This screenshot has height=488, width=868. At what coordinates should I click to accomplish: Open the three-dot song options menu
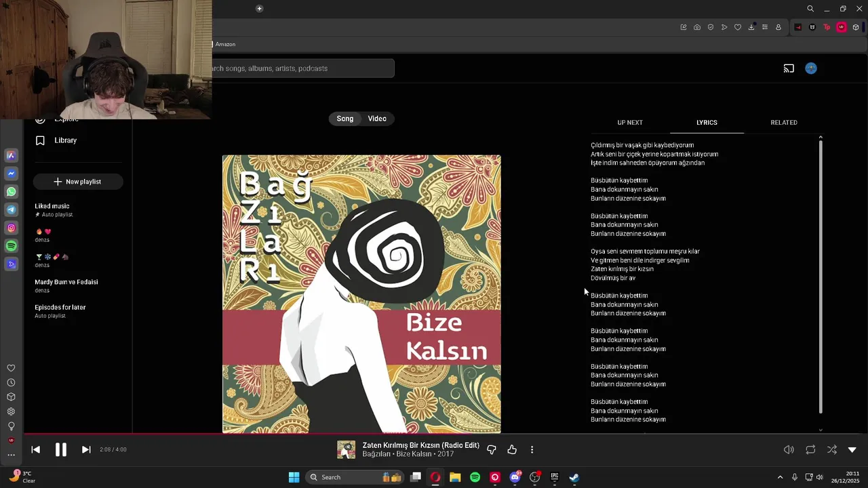point(532,449)
